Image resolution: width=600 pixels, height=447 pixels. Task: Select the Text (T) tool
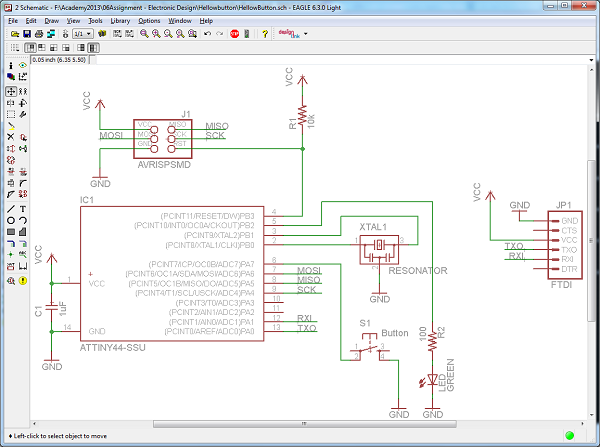tap(23, 209)
